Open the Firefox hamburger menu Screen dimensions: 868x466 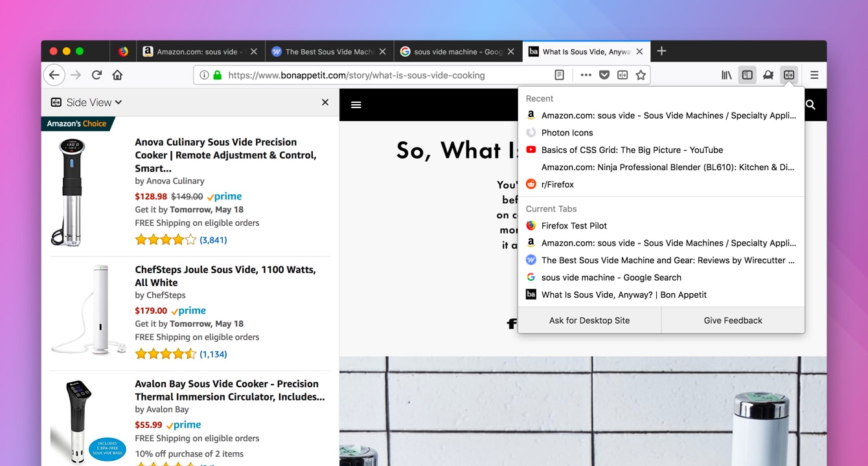click(x=814, y=75)
